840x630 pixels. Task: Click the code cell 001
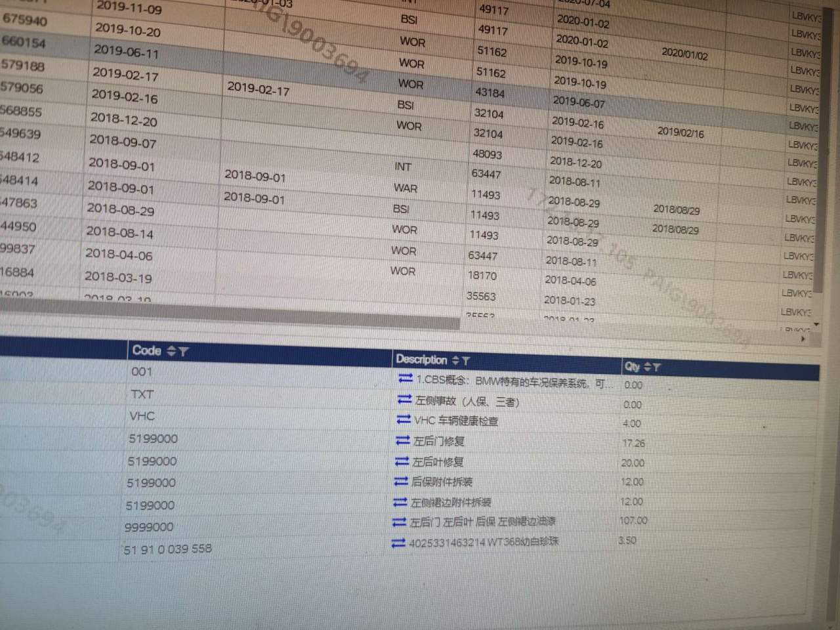[142, 371]
